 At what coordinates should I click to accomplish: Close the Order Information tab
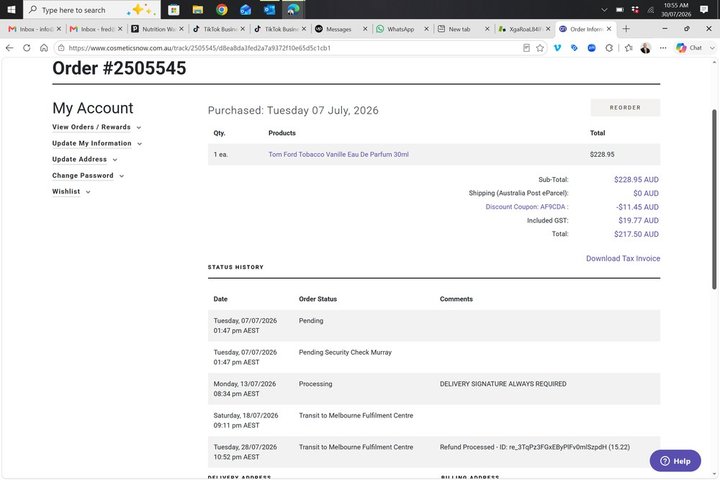point(609,29)
